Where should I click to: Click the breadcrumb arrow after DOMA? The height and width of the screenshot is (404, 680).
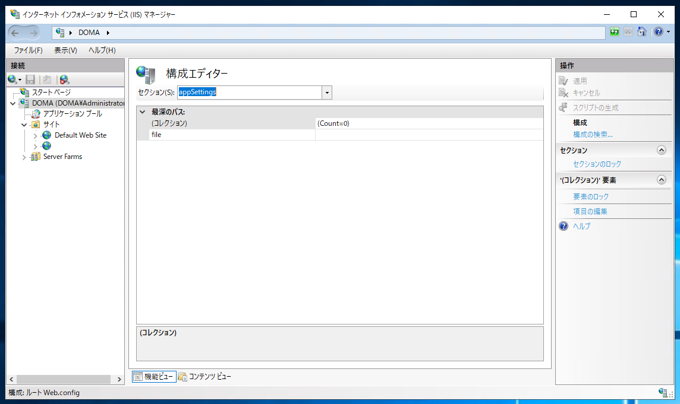coord(108,33)
